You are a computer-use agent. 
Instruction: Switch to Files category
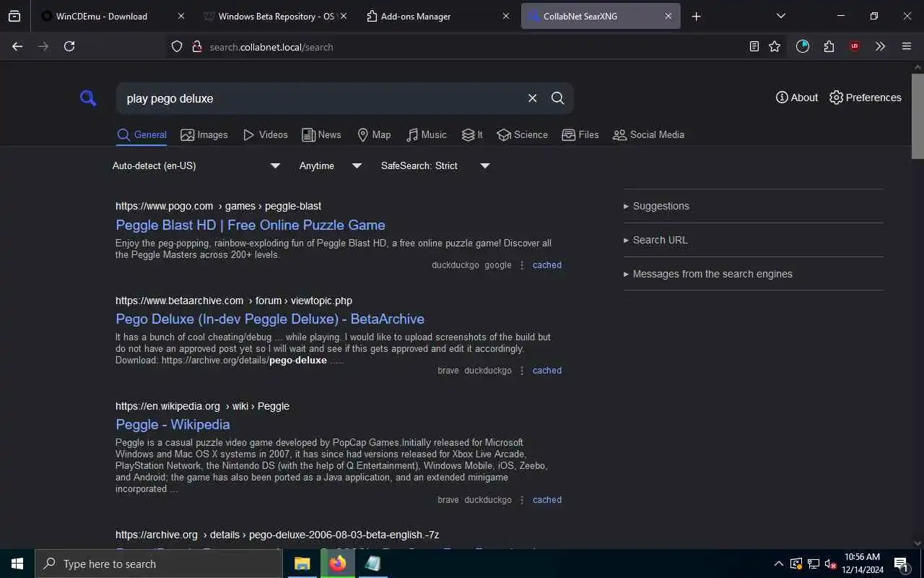[580, 135]
